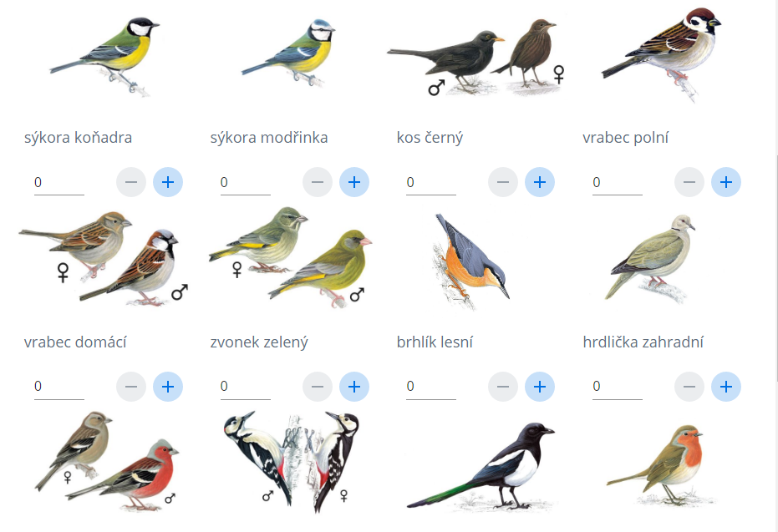Screen dimensions: 778x532
Task: Focus the sýkora modřinka number field
Action: (246, 182)
